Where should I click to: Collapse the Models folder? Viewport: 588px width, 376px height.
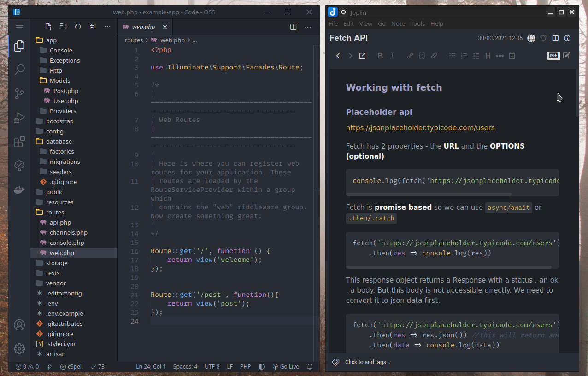[60, 81]
